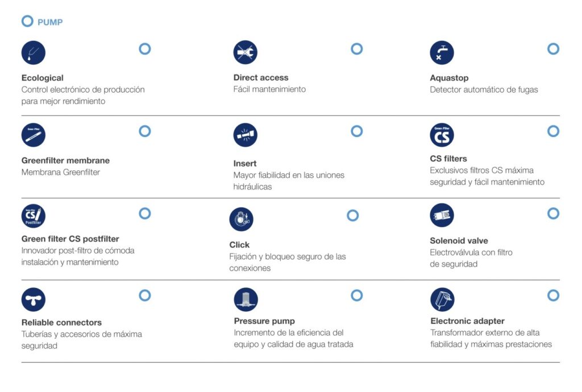Click the Electronic adapter title text
This screenshot has width=582, height=392.
point(467,321)
